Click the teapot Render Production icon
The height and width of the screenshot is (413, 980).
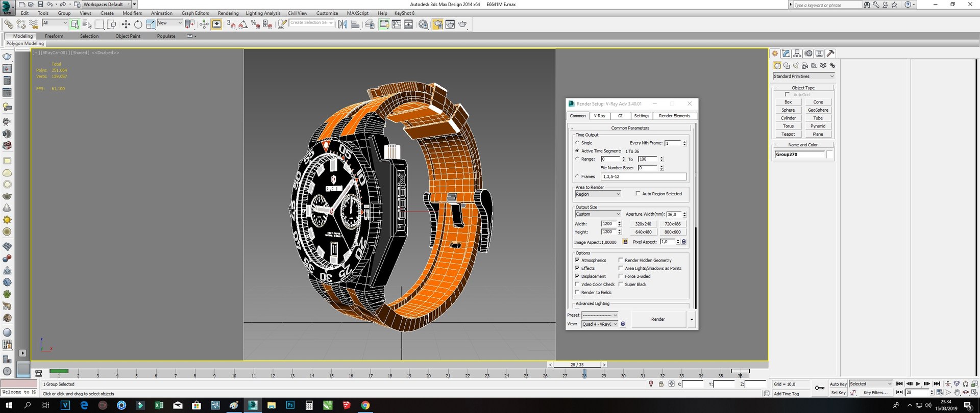[462, 24]
